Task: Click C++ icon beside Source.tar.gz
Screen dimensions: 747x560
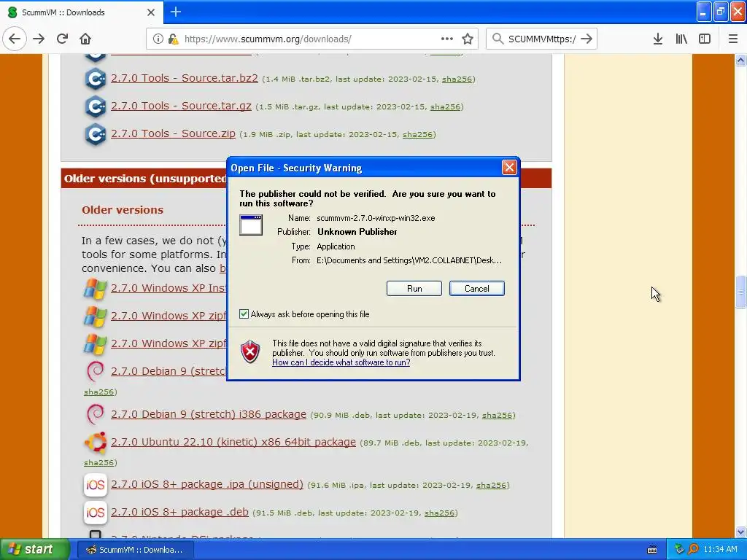Action: 96,106
